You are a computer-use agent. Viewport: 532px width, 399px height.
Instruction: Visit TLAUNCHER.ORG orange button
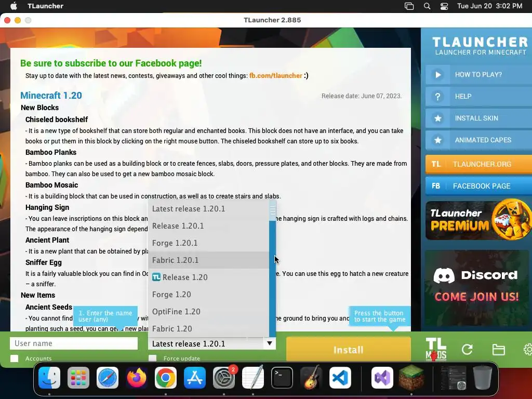coord(478,164)
